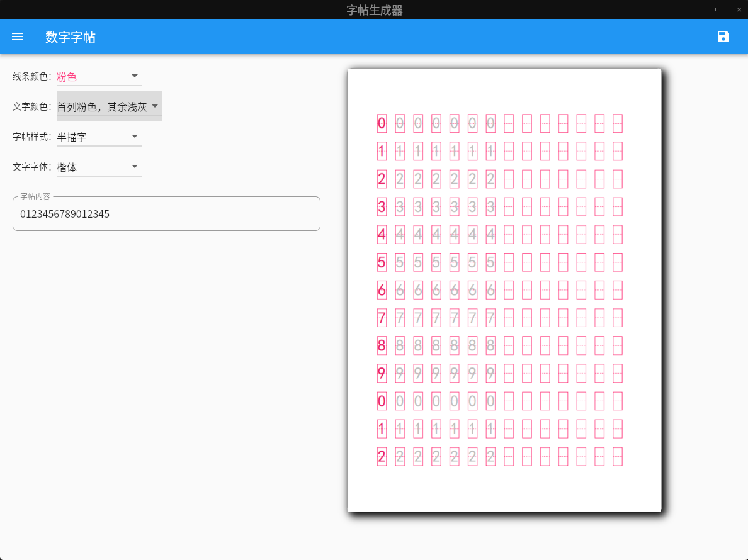The height and width of the screenshot is (560, 748).
Task: Click the 数字字帖 title in app bar
Action: pyautogui.click(x=71, y=37)
